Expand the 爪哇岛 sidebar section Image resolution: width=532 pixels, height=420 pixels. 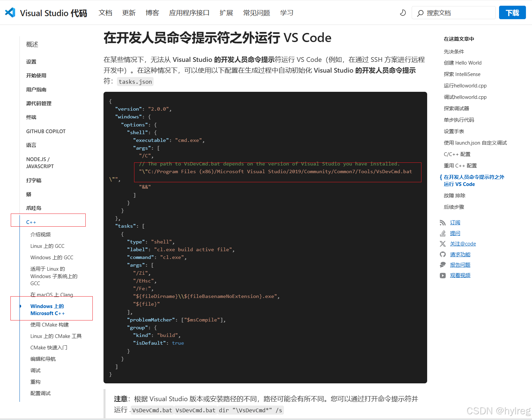coord(34,208)
